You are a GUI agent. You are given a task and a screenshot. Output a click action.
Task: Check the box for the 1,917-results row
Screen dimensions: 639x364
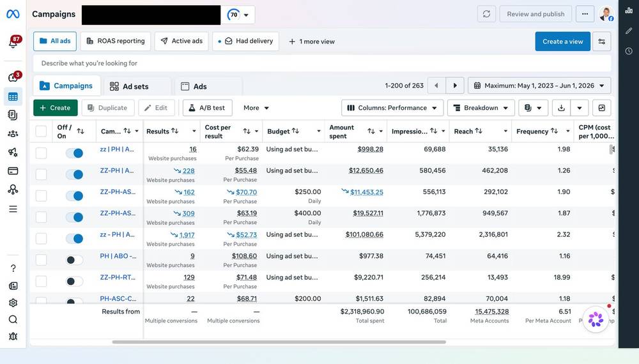pyautogui.click(x=41, y=239)
